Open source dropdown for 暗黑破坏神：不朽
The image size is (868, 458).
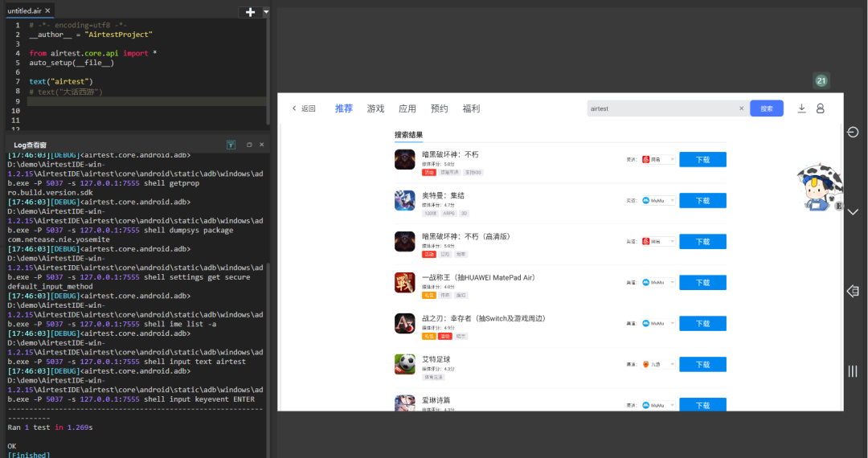[658, 159]
